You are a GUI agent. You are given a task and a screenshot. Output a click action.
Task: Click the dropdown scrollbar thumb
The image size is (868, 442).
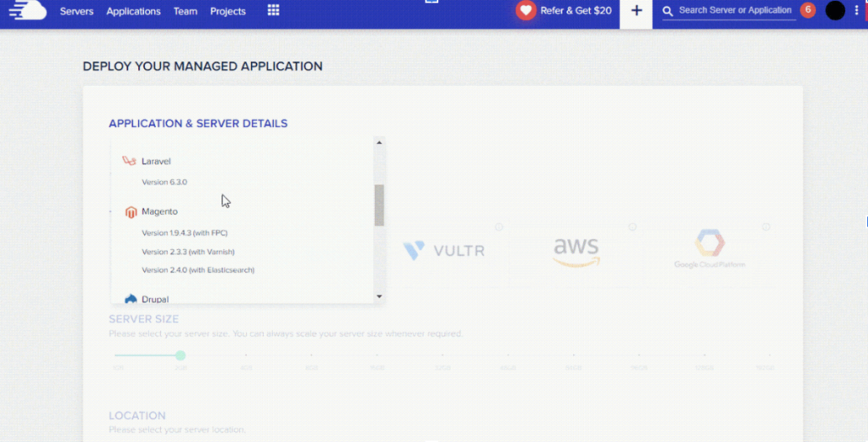pos(379,205)
